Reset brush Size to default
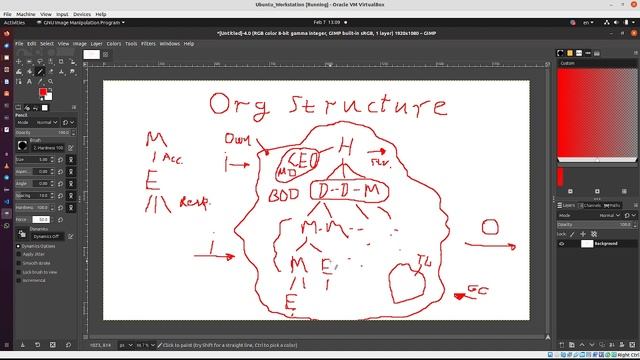The height and width of the screenshot is (360, 640). click(60, 160)
